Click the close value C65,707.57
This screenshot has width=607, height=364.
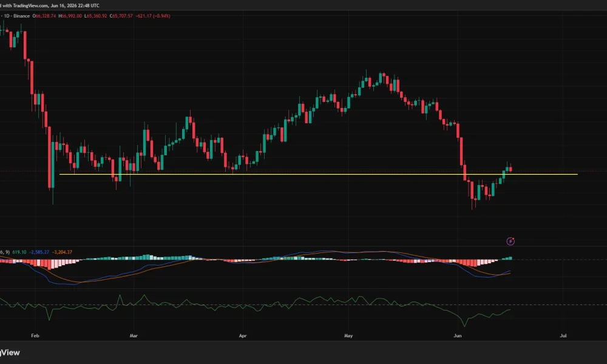tap(121, 16)
